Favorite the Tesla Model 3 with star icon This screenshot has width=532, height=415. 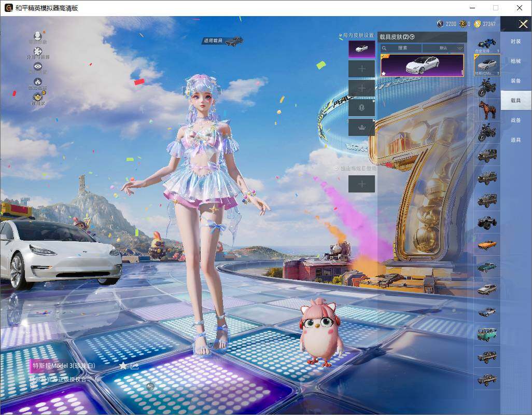tap(123, 365)
